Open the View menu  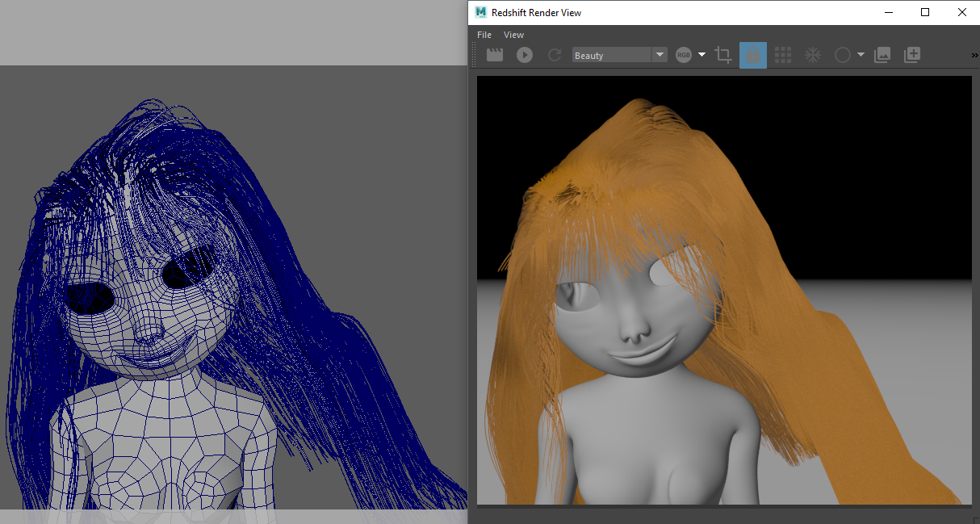tap(513, 35)
